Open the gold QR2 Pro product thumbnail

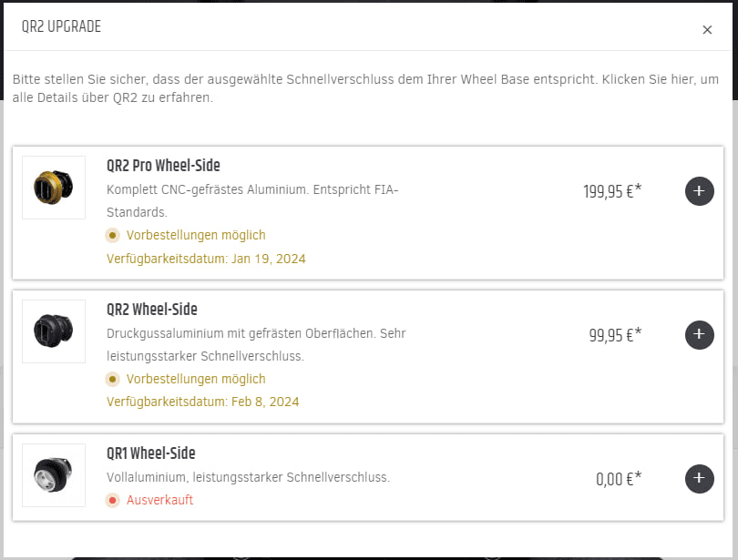(54, 188)
